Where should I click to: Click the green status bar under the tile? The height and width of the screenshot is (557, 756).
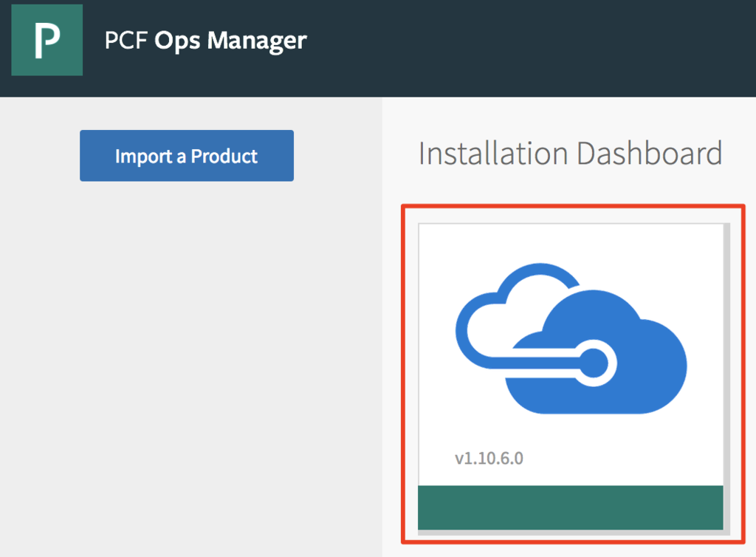coord(570,508)
